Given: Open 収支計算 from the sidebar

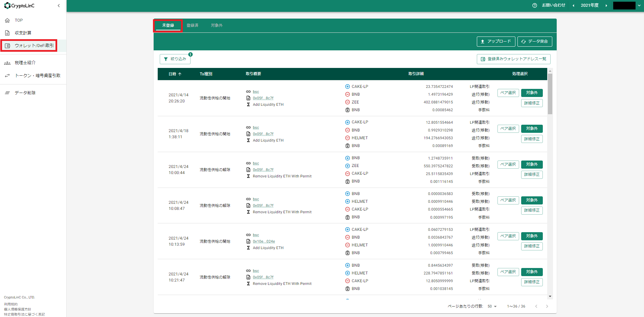Looking at the screenshot, I should tap(23, 33).
